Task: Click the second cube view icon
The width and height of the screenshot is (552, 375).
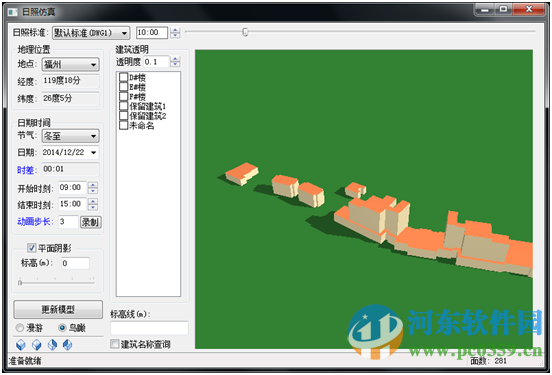Action: tap(37, 345)
